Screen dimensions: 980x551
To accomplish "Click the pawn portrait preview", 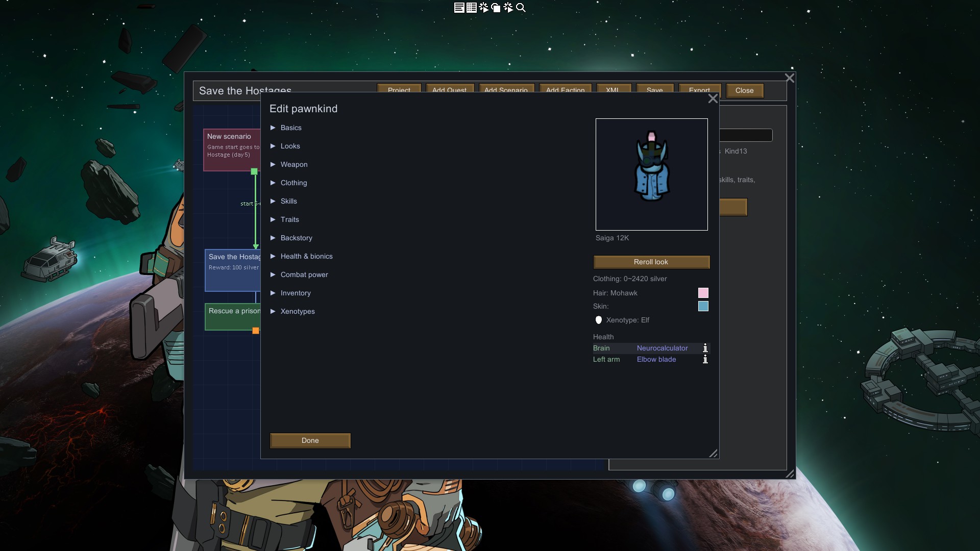I will [x=651, y=174].
